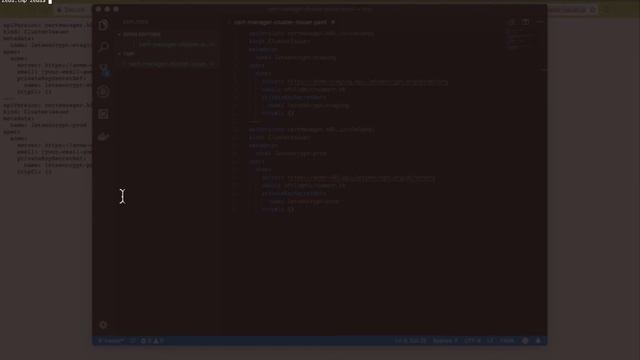Click staging acme server URL line
Image resolution: width=640 pixels, height=360 pixels.
click(355, 82)
